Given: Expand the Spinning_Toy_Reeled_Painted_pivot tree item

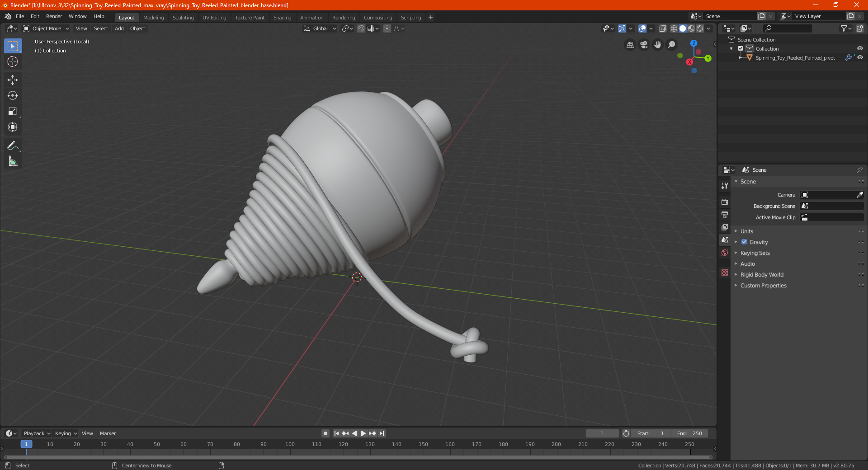Looking at the screenshot, I should coord(741,57).
